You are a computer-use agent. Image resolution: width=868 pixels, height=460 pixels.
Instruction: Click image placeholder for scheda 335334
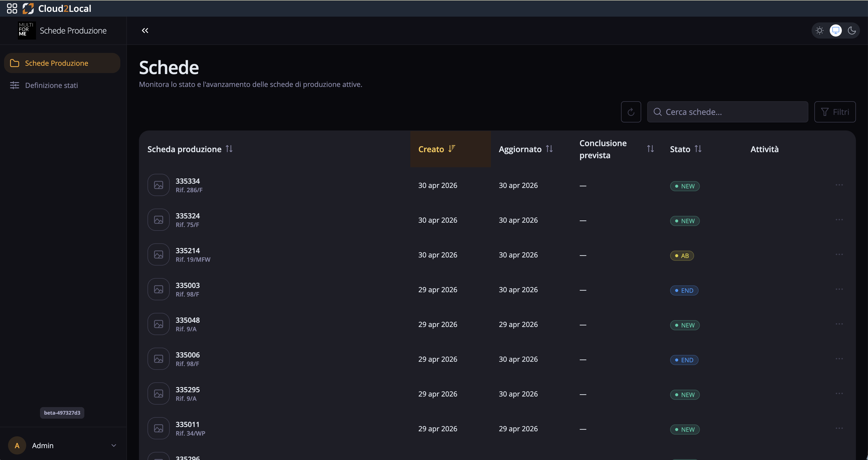[158, 185]
